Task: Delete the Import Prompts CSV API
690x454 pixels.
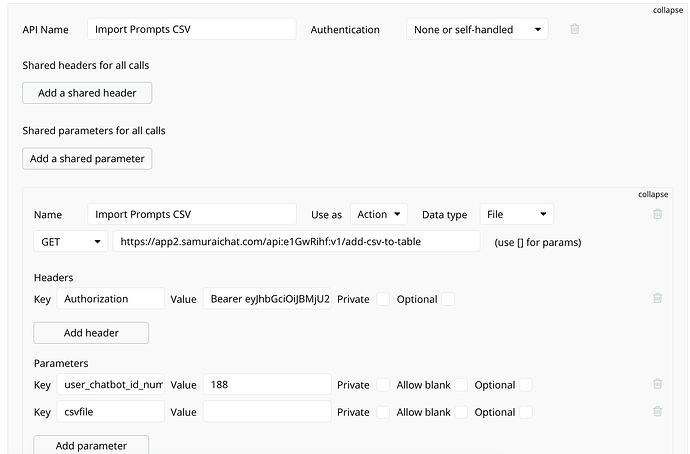Action: tap(574, 29)
